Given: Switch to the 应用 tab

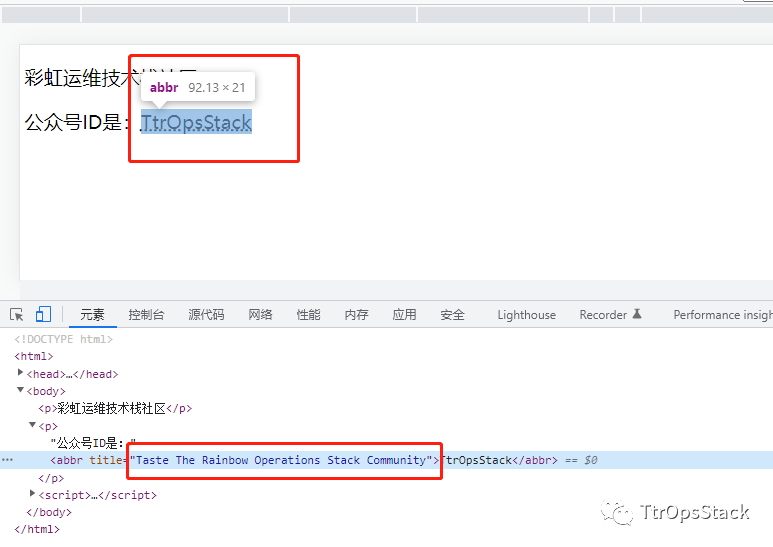Looking at the screenshot, I should point(404,314).
